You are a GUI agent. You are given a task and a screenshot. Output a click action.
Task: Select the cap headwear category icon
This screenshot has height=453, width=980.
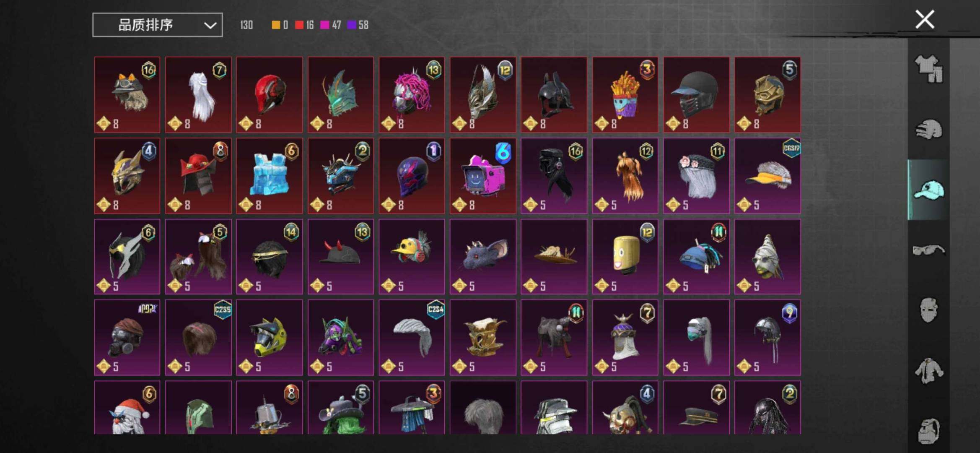(x=928, y=190)
